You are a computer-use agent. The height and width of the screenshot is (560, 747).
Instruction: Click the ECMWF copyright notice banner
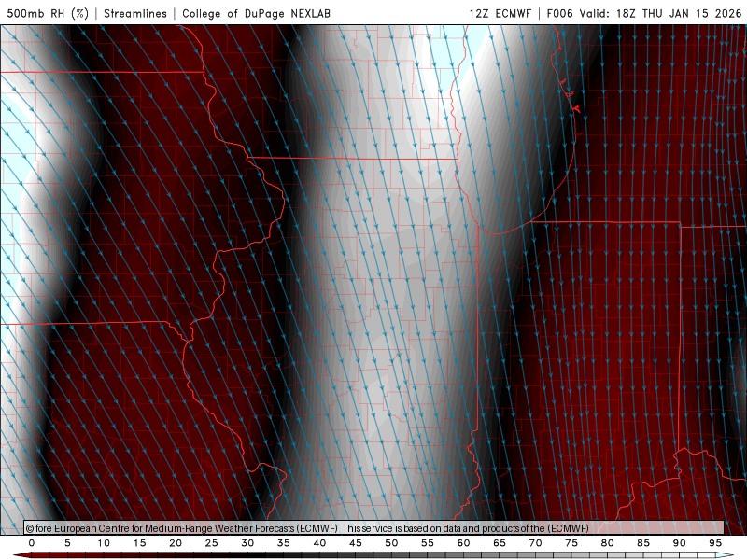[x=374, y=528]
